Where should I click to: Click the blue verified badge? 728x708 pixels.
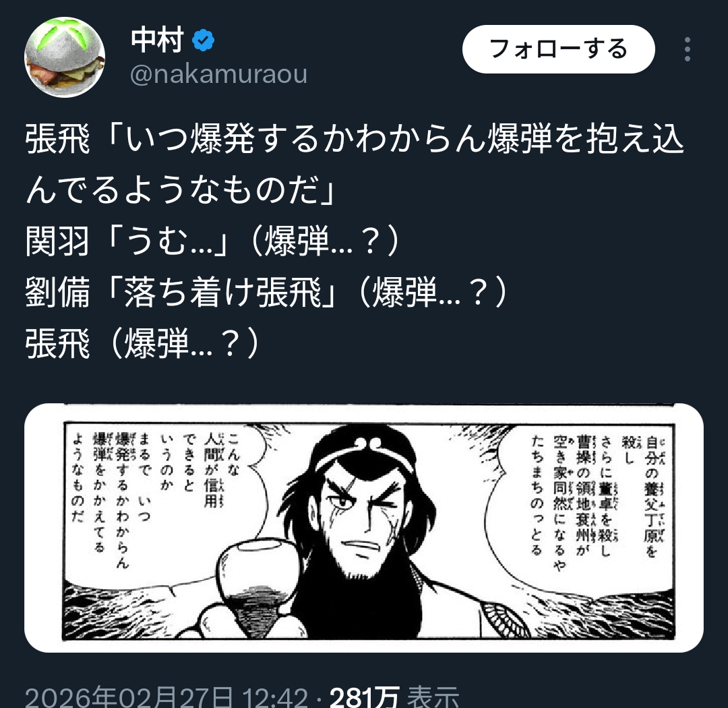tap(204, 40)
